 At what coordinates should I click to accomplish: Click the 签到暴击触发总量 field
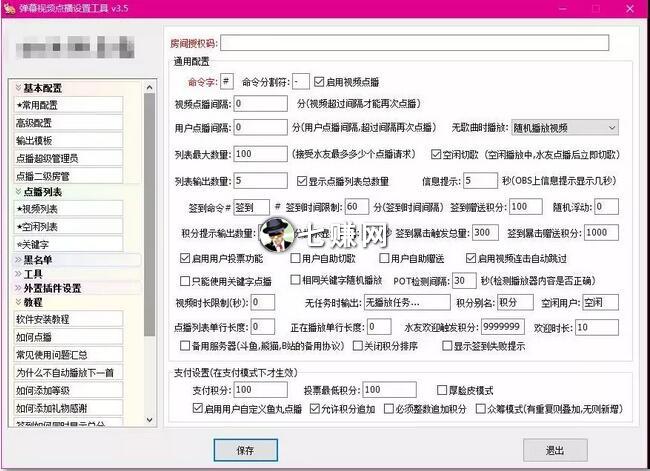(485, 233)
